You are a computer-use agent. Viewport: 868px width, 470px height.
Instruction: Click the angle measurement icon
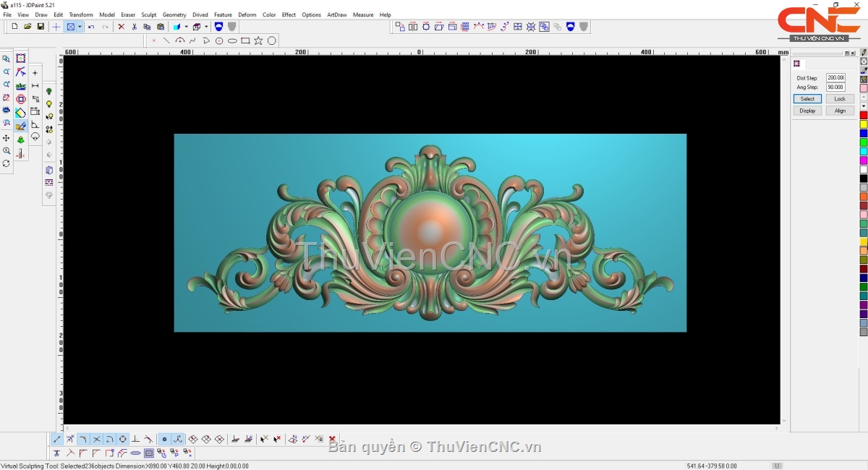point(35,124)
